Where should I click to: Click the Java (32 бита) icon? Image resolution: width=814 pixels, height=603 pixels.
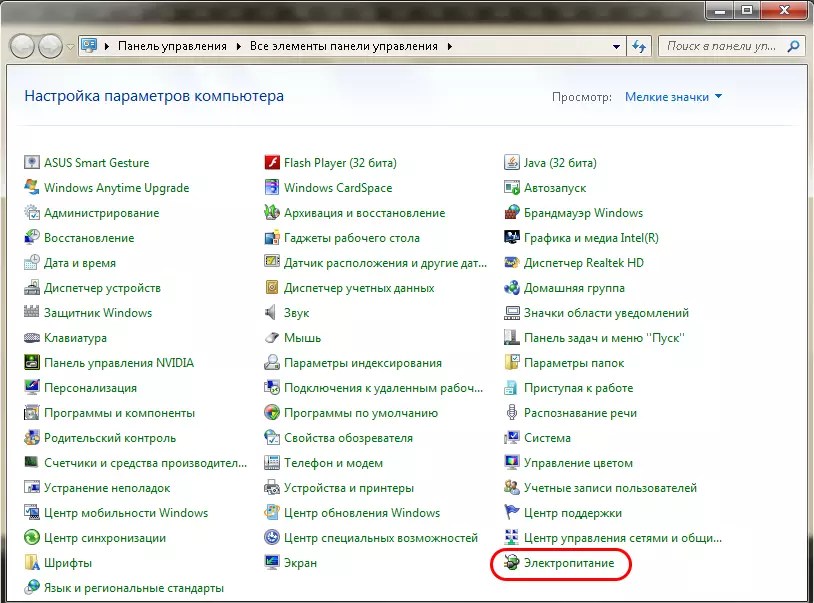point(512,163)
